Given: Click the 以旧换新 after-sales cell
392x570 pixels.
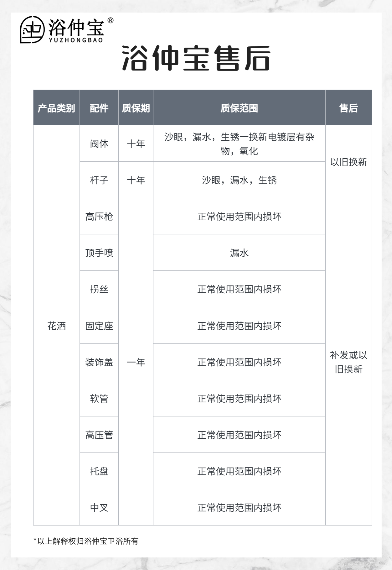Looking at the screenshot, I should coord(348,162).
